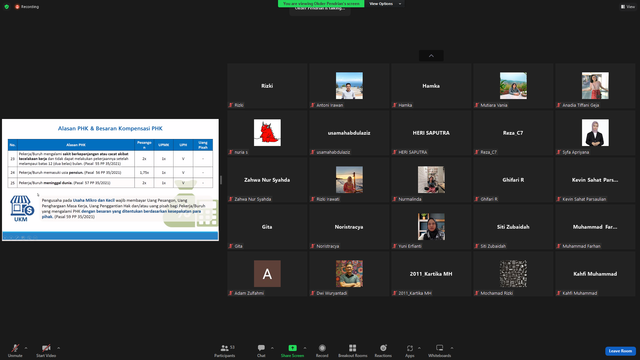Expand audio options arrow next to Unmute
640x360 pixels.
point(26,348)
